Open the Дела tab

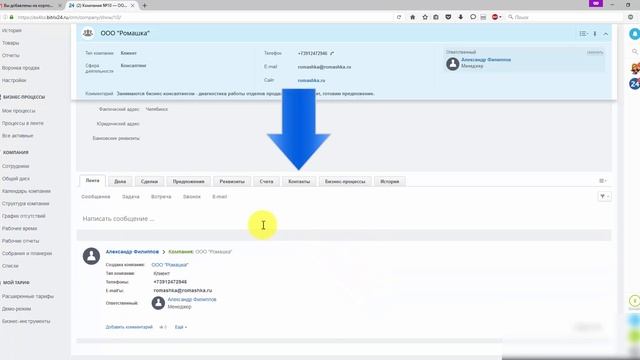click(120, 181)
